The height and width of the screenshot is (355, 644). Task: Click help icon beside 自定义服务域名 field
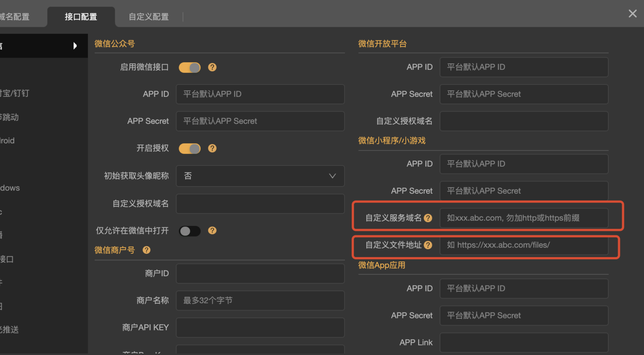click(x=428, y=218)
